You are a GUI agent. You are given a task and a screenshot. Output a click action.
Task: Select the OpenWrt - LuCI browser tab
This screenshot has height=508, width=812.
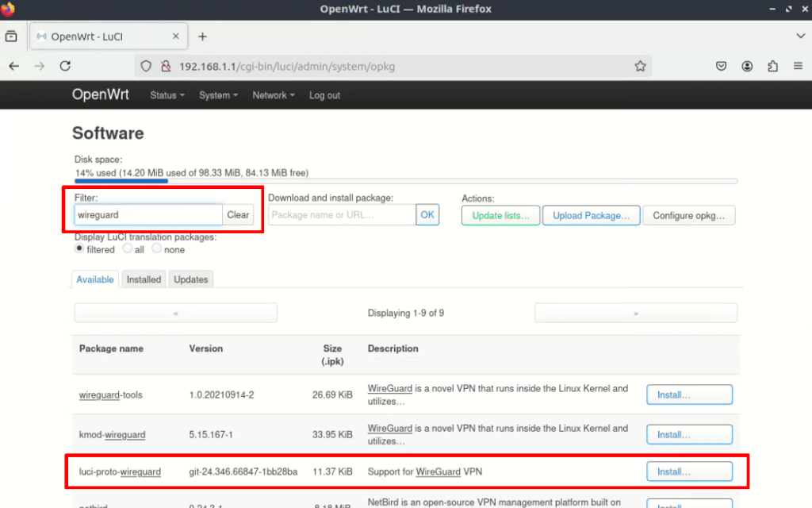coord(109,37)
